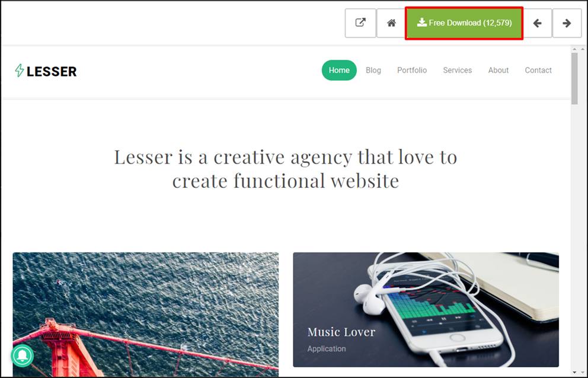Open the About nav link
588x378 pixels.
498,70
